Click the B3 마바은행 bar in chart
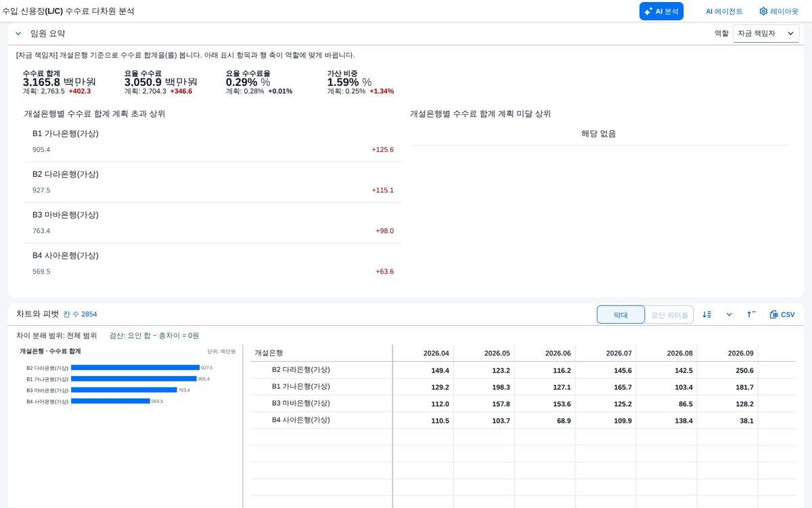Screen dimensions: 812x508 124,390
